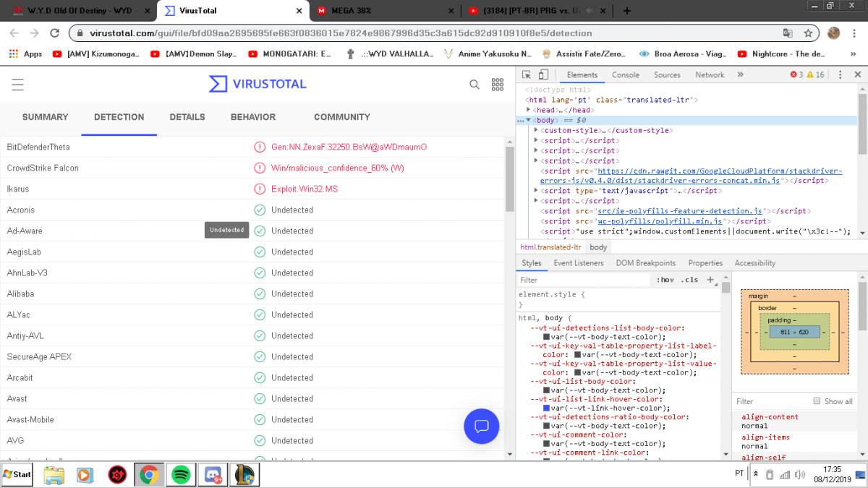
Task: Show hidden system tray icons arrow
Action: point(756,474)
